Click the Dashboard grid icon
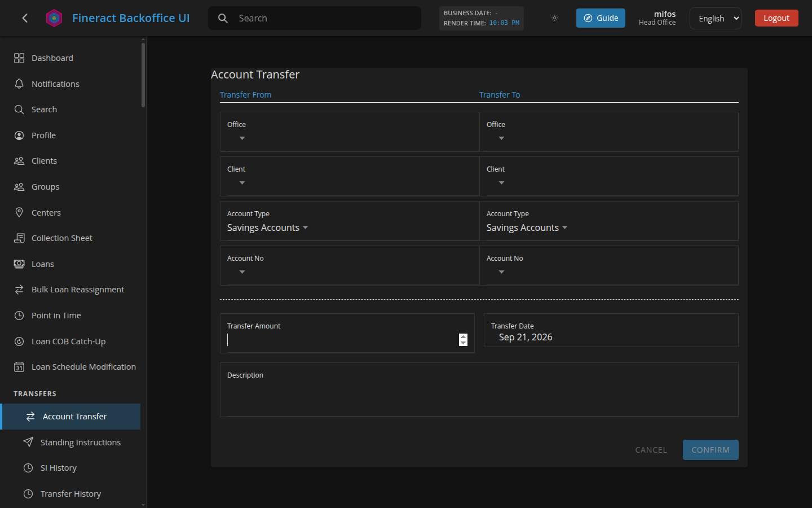Viewport: 812px width, 508px height. tap(19, 58)
